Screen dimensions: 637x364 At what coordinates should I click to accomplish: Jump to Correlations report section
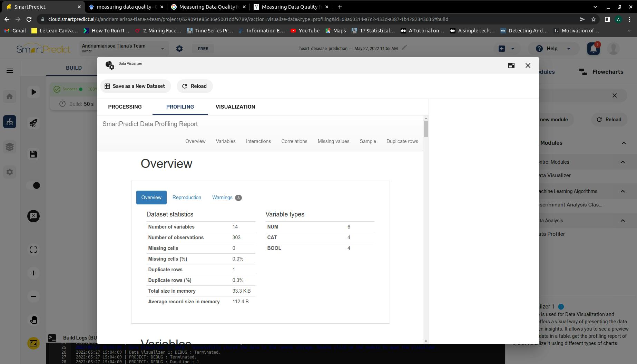[x=294, y=141]
